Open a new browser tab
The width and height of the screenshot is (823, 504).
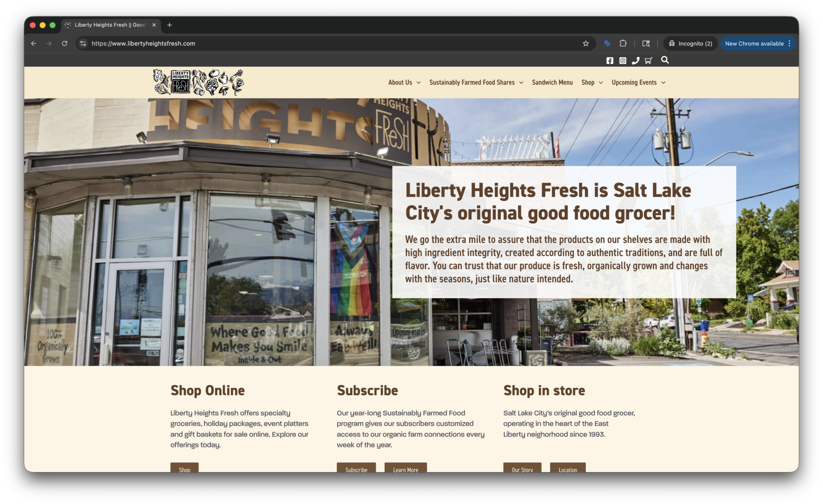[x=170, y=25]
